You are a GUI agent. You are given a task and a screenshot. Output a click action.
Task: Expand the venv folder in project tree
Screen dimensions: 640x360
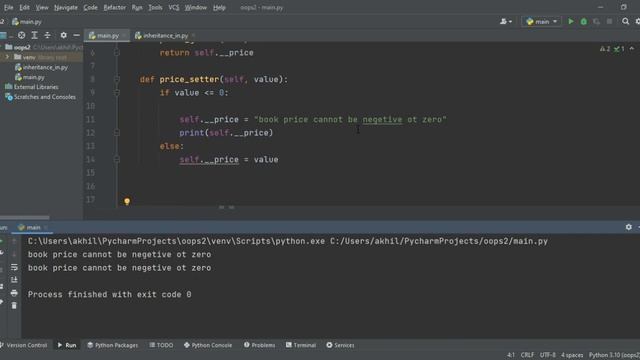click(x=7, y=57)
